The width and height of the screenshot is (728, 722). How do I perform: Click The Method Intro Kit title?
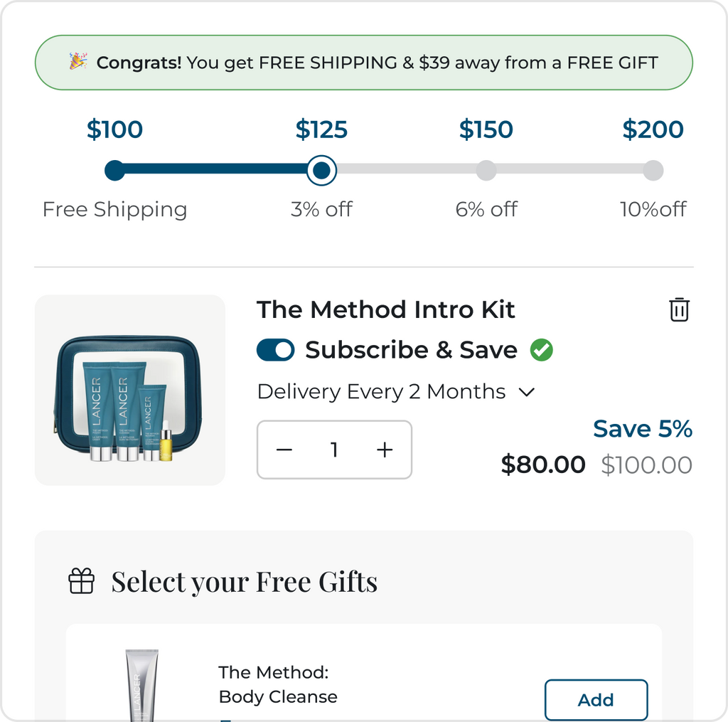tap(385, 310)
